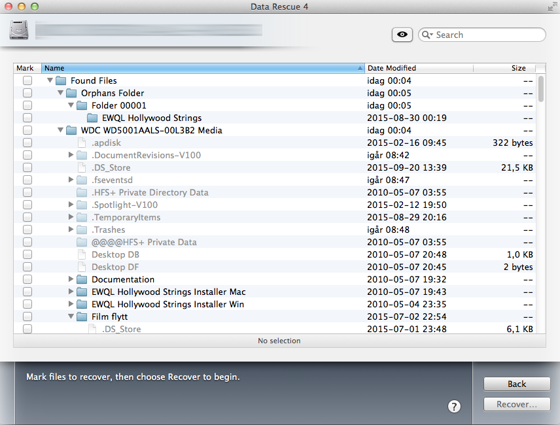Sort by the Name column header
Viewport: 560px width, 425px height.
(x=203, y=68)
